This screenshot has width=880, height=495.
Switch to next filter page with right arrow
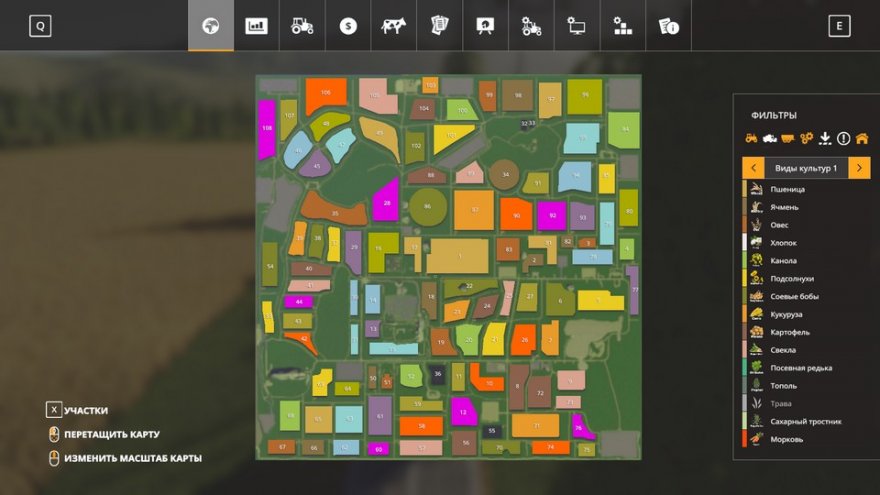coord(859,168)
